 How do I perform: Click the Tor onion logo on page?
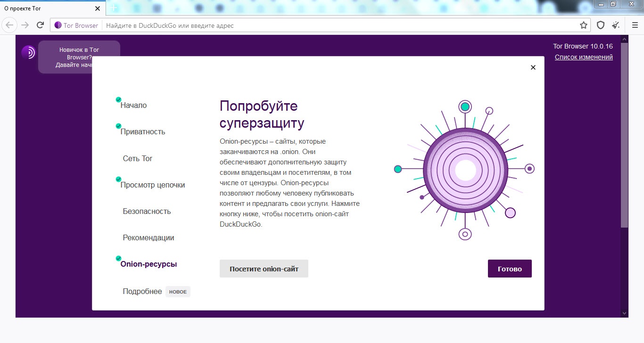(28, 52)
